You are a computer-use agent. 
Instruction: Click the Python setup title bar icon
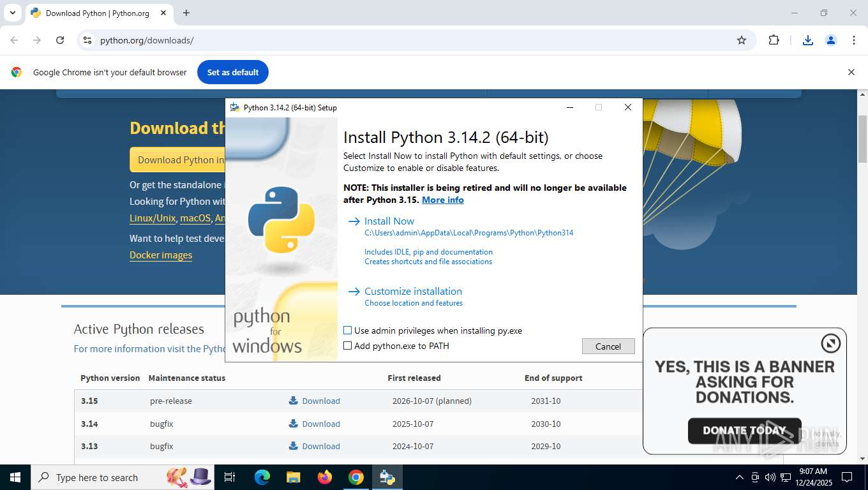235,107
